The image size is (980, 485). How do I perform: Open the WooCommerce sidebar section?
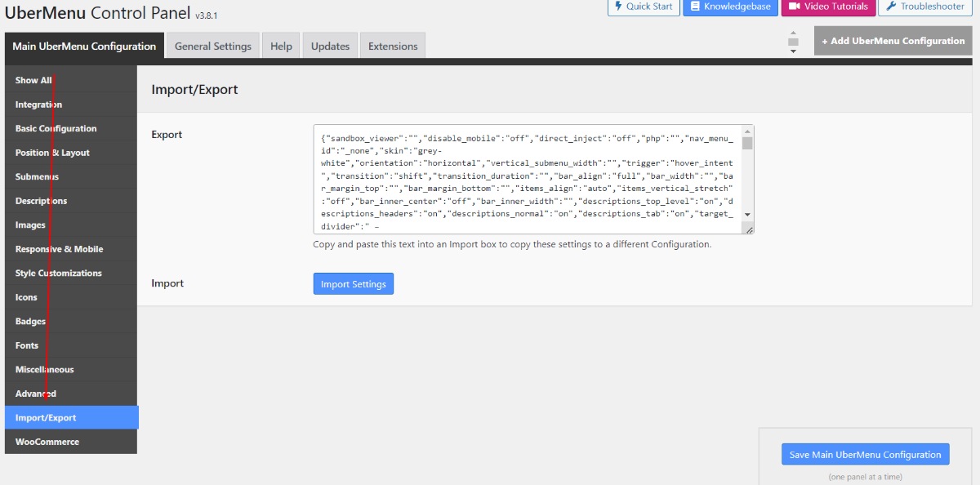click(47, 442)
